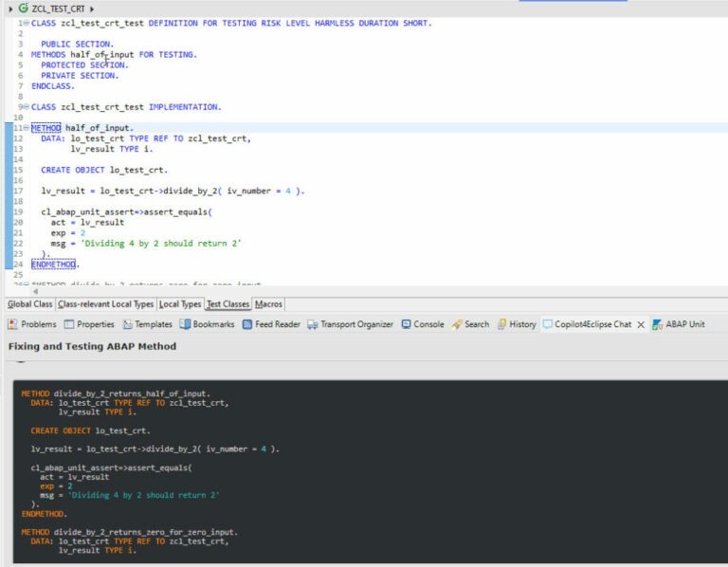Screen dimensions: 728x567
Task: Click the ZCL_TEST_CRT class icon in breadcrumb
Action: 23,8
